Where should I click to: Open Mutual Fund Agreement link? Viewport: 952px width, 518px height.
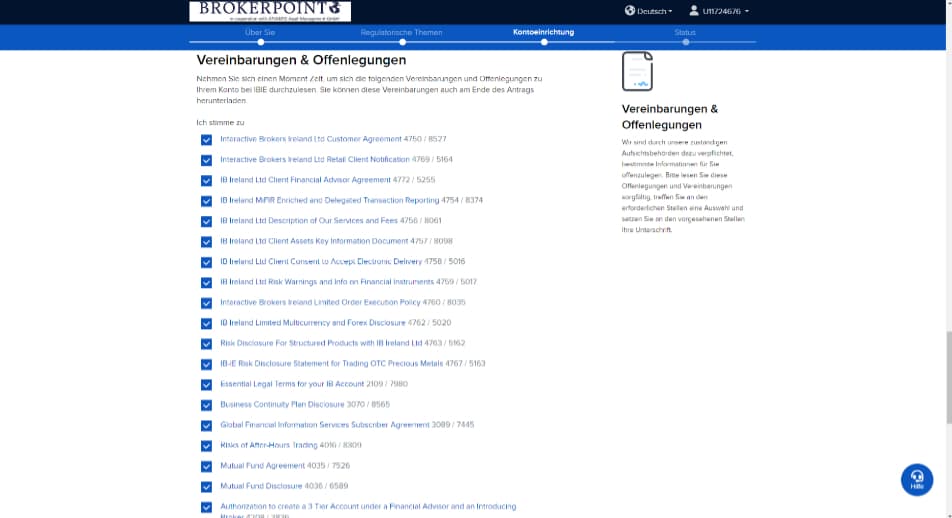(x=262, y=465)
